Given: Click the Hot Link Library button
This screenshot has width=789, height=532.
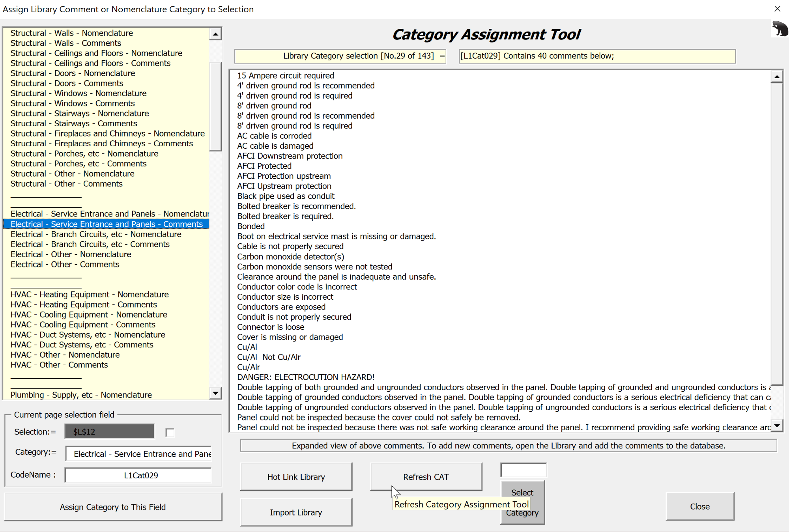Looking at the screenshot, I should (296, 477).
